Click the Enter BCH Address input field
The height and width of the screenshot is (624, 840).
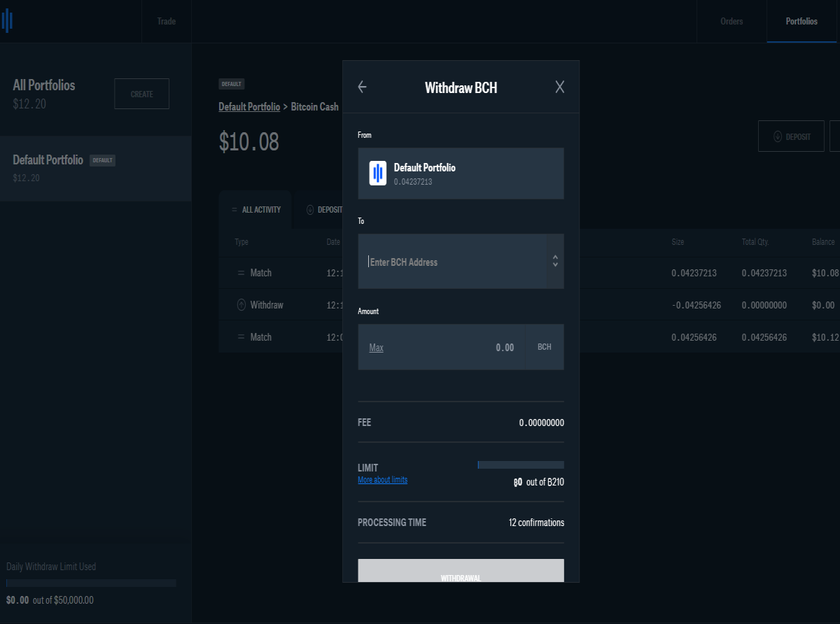(x=452, y=261)
